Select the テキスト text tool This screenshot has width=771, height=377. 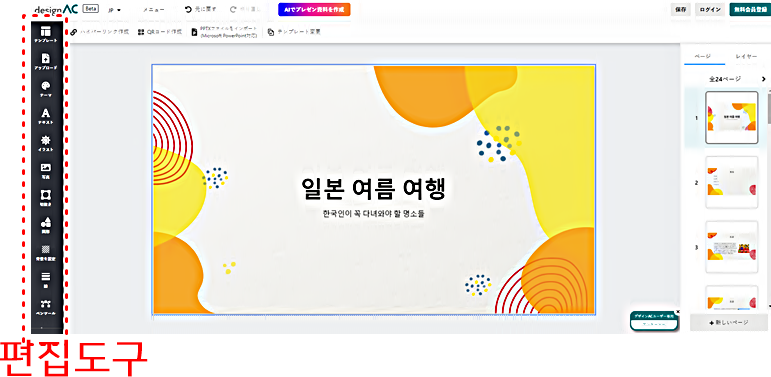point(45,116)
